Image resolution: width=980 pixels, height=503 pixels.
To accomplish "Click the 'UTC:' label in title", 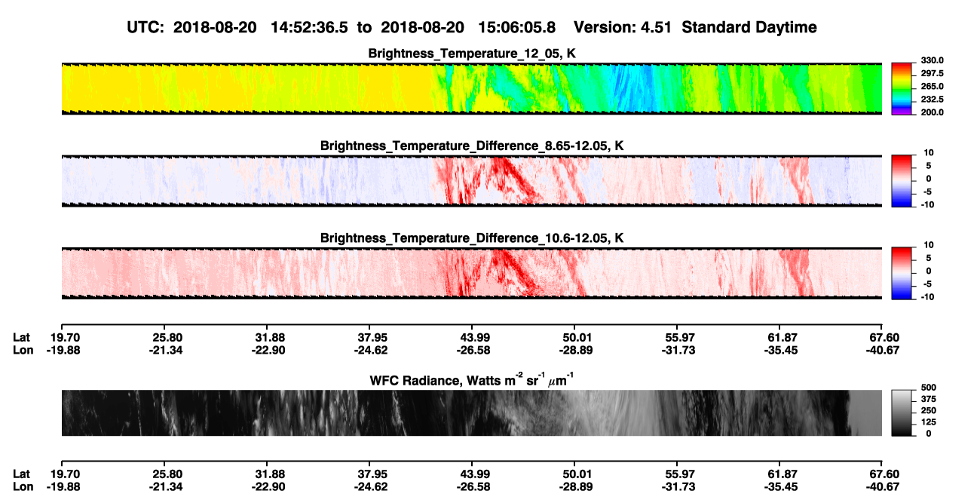I will point(146,27).
